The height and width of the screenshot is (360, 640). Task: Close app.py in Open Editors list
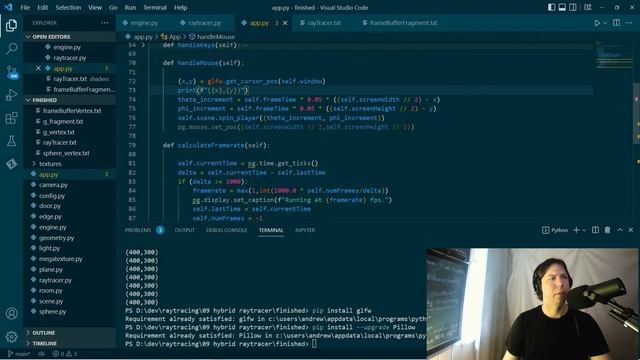click(x=38, y=68)
